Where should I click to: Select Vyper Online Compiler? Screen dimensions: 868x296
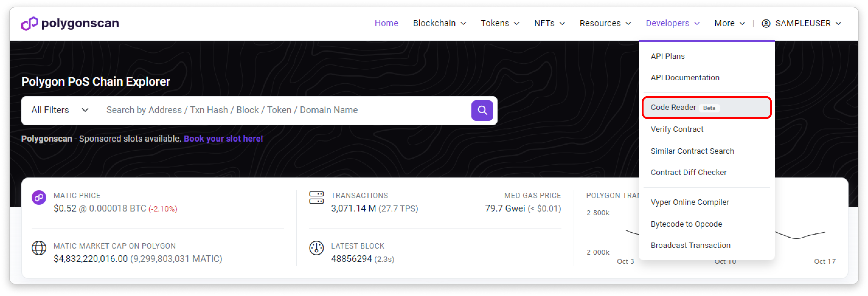[x=706, y=202]
